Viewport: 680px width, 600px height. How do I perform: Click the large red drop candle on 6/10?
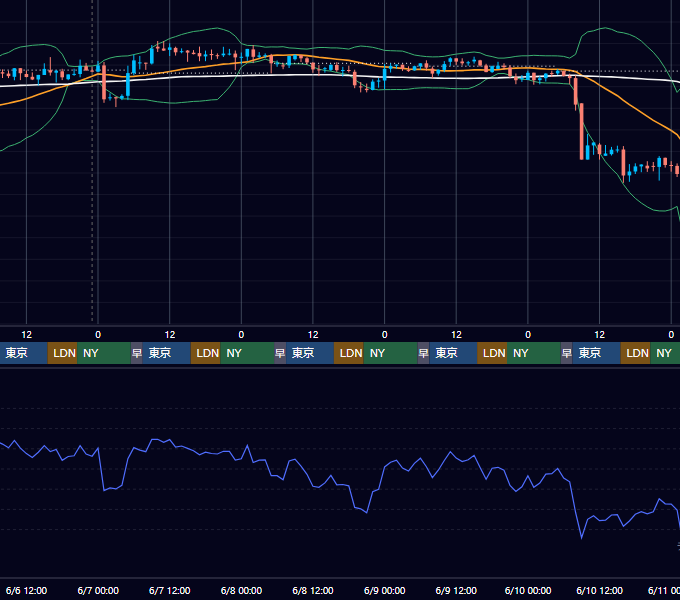[x=582, y=131]
